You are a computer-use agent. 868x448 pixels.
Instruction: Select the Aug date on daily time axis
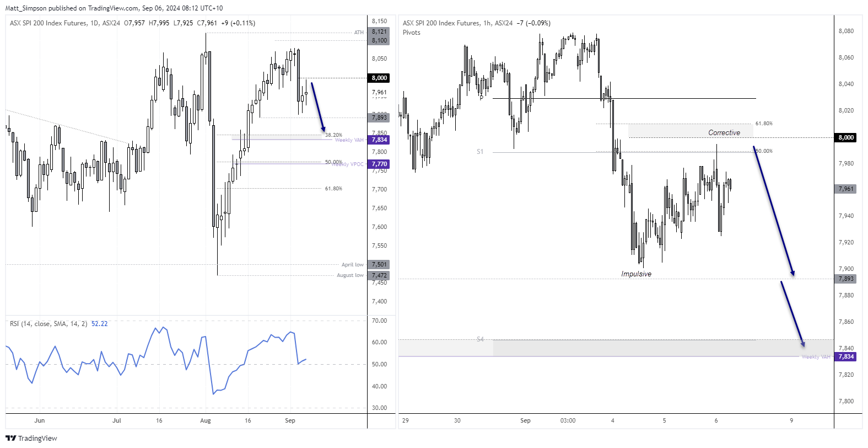tap(206, 420)
